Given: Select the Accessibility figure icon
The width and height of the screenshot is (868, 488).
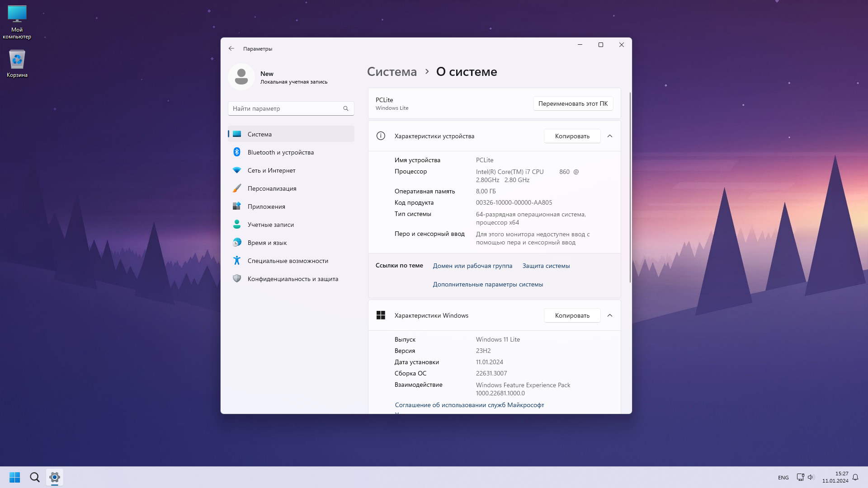Looking at the screenshot, I should (x=236, y=261).
